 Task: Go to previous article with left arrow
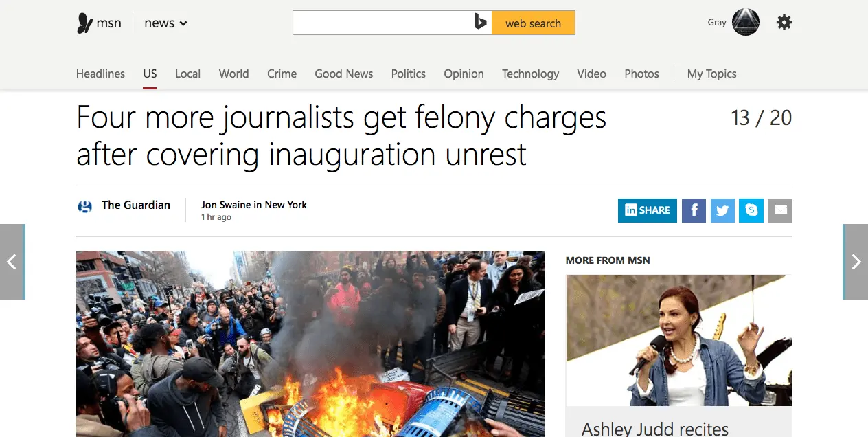pos(12,262)
